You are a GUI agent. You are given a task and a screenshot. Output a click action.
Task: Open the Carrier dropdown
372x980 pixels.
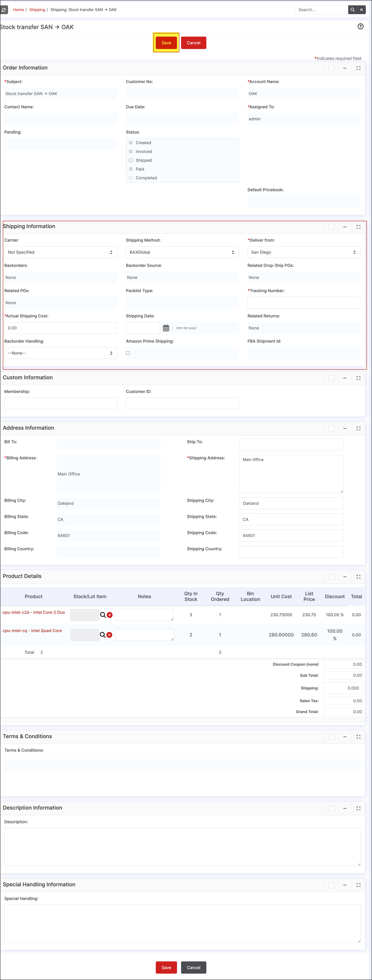[x=61, y=252]
